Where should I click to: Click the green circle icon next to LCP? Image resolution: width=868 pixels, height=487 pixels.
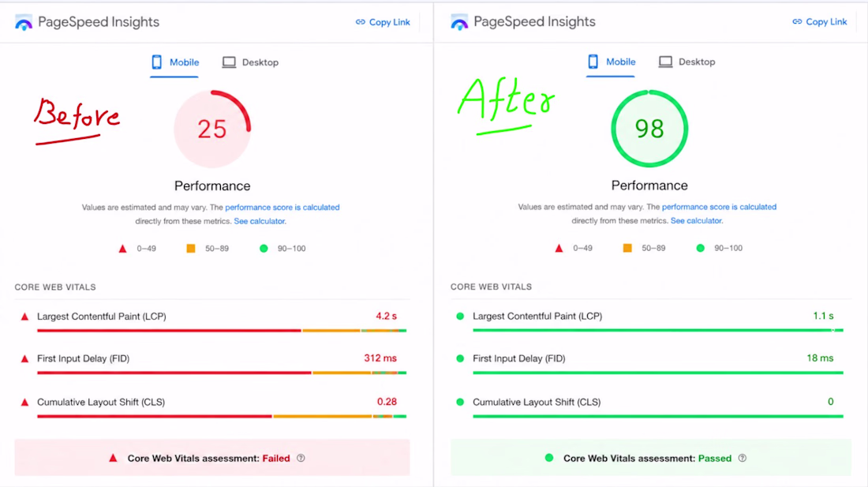[460, 316]
